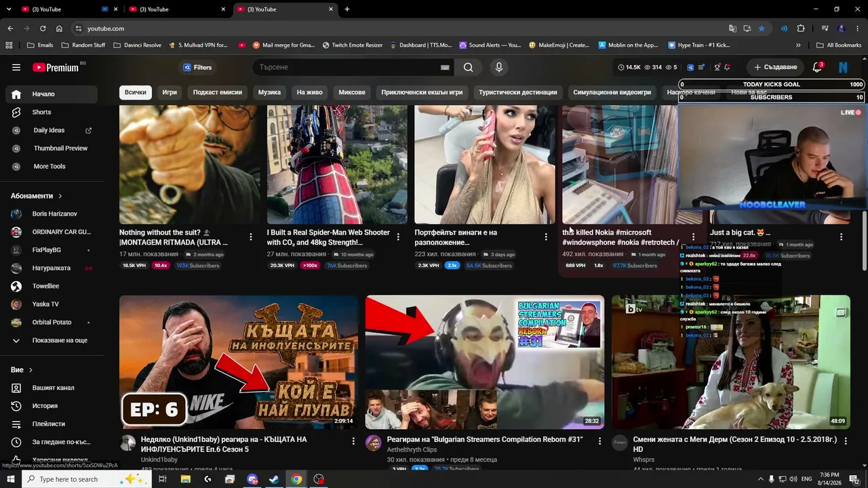This screenshot has width=868, height=488.
Task: Open the Boris Harizanov subscription
Action: tap(52, 213)
